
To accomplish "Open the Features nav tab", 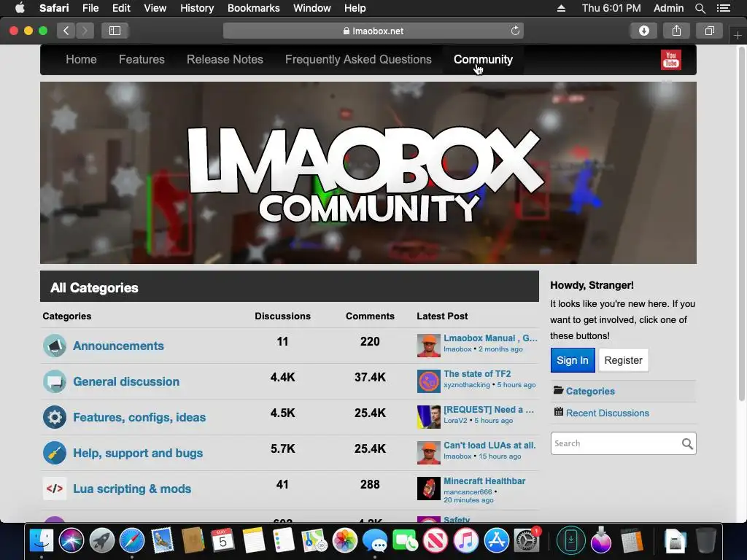I will [x=142, y=60].
